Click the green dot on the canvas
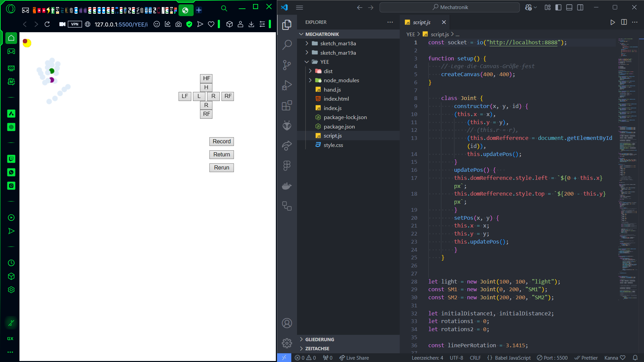 pos(52,71)
